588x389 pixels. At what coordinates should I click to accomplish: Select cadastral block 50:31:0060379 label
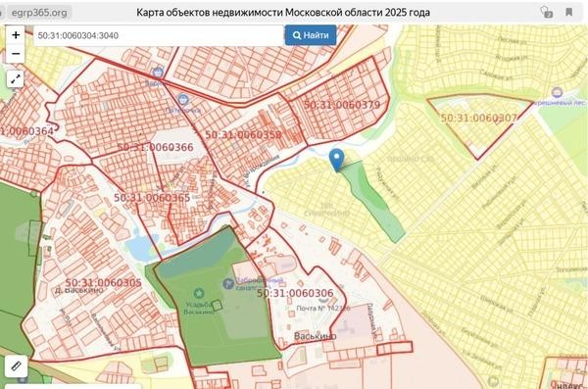(342, 105)
